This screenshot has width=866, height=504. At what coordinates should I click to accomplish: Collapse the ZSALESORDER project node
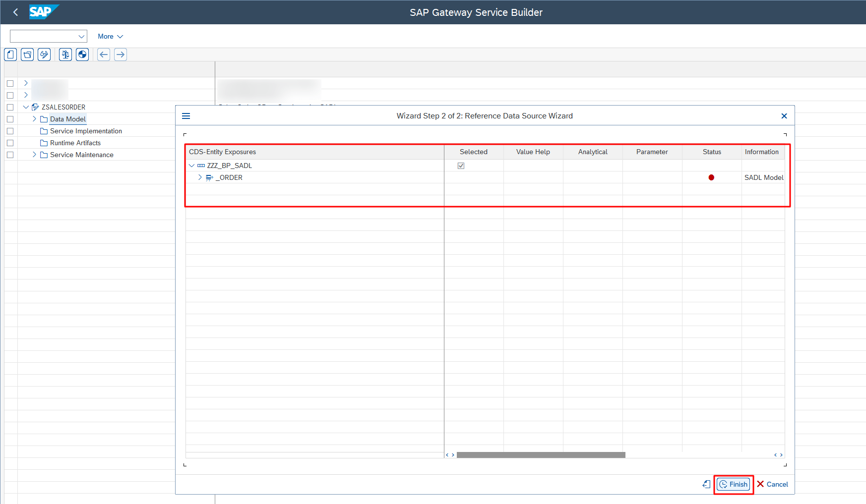pyautogui.click(x=26, y=107)
